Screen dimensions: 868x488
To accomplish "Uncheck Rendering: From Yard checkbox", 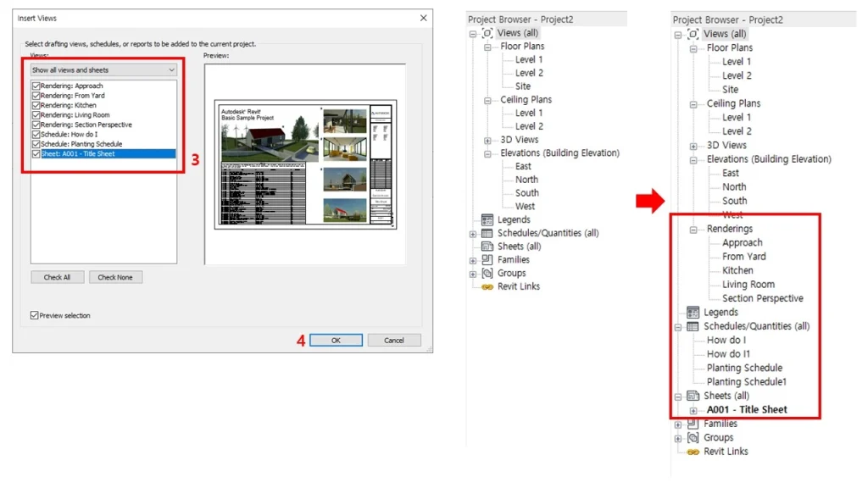I will tap(36, 96).
